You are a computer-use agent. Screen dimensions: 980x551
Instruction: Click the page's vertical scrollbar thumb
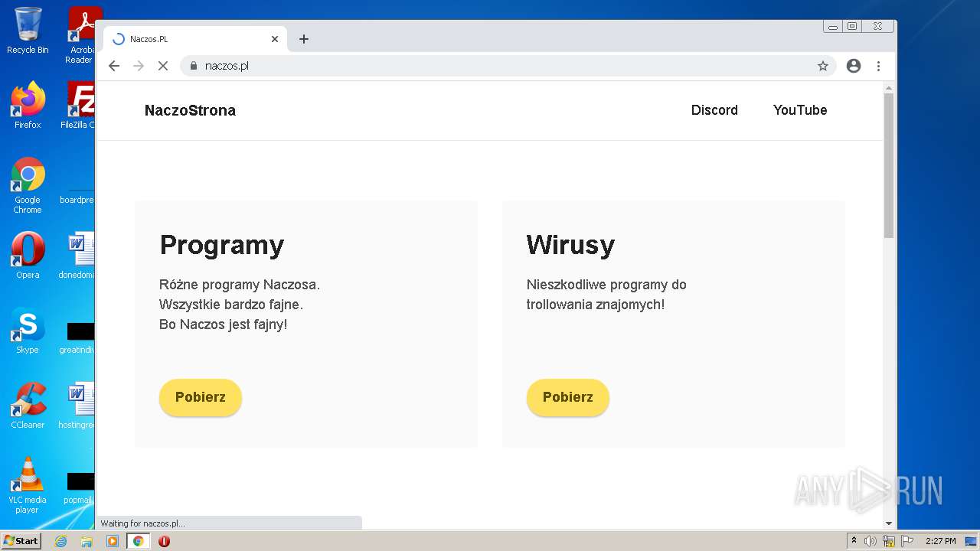[x=889, y=165]
